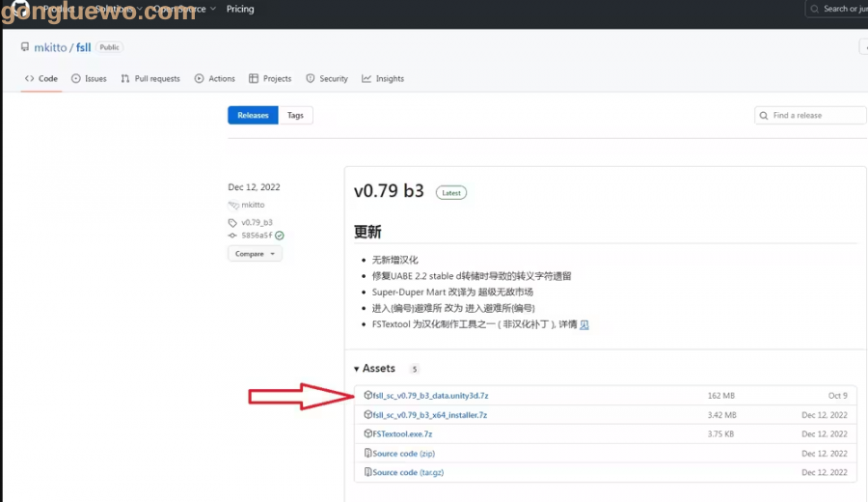
Task: Click the Oct 9 asset date
Action: pyautogui.click(x=837, y=396)
